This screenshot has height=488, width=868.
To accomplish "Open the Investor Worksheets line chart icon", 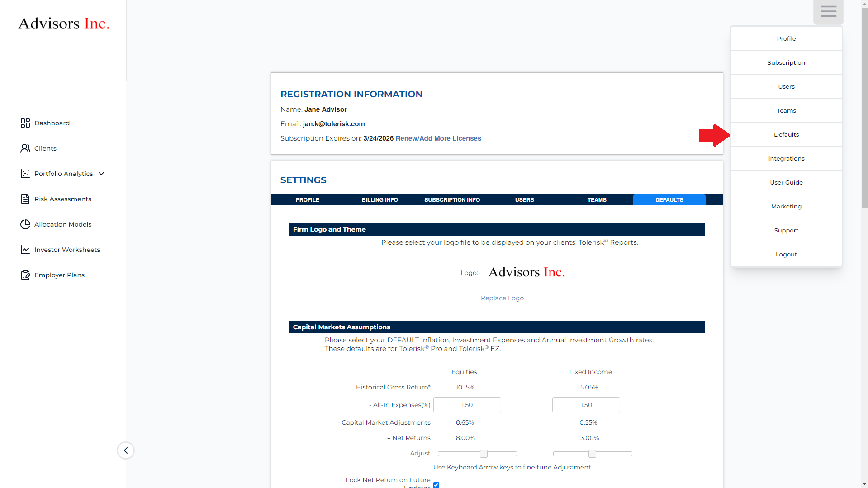I will tap(25, 250).
